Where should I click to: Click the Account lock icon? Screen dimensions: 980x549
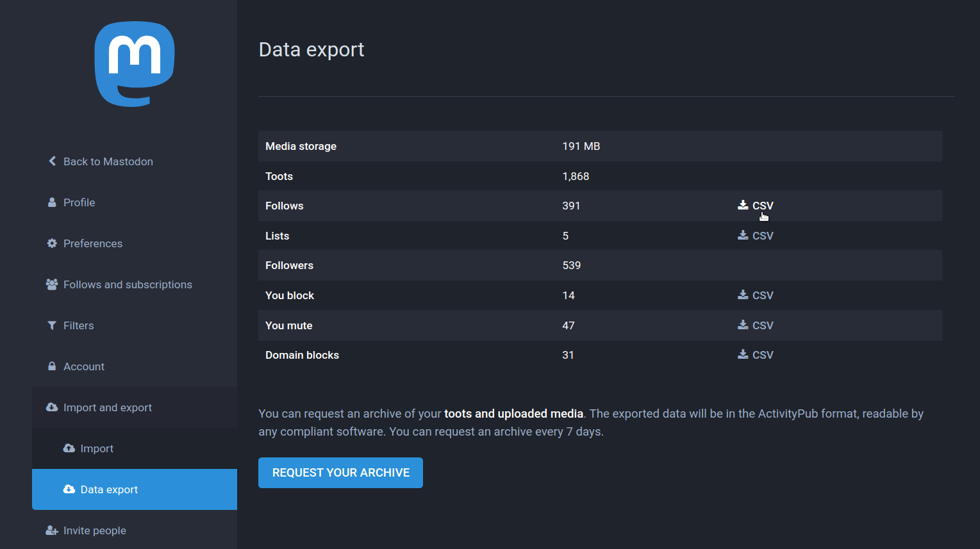point(52,366)
